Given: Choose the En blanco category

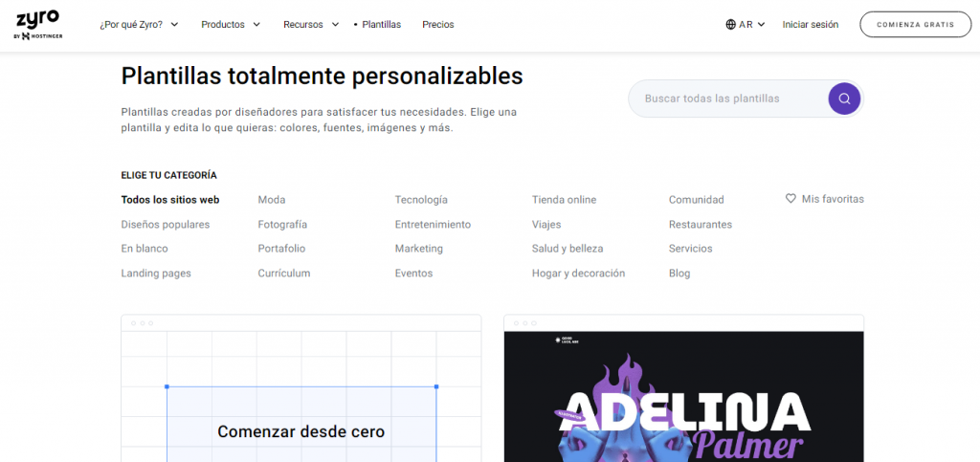Looking at the screenshot, I should (145, 249).
